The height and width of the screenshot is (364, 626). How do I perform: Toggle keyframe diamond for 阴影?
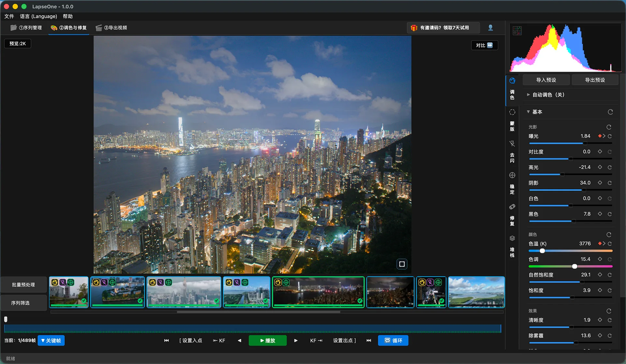(600, 183)
